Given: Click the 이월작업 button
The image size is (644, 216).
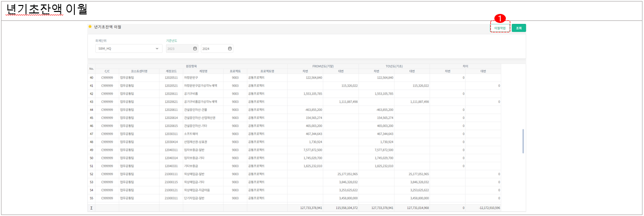Looking at the screenshot, I should point(500,28).
